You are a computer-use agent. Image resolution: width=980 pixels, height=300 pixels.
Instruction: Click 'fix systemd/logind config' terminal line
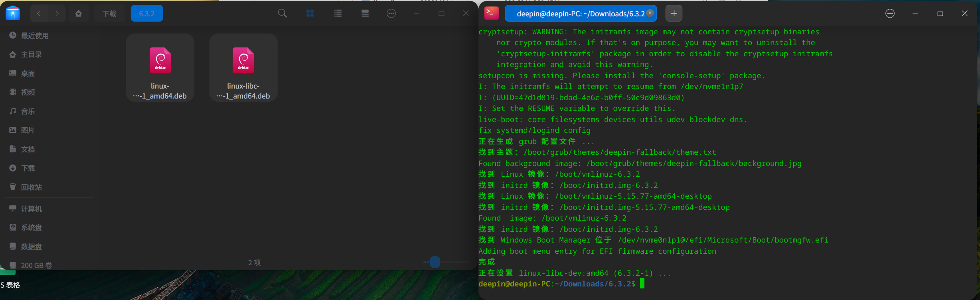pyautogui.click(x=534, y=130)
